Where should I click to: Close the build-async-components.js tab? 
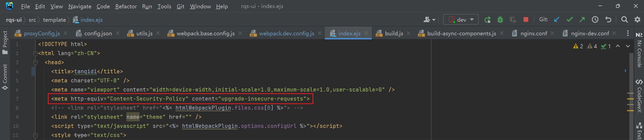pos(502,33)
